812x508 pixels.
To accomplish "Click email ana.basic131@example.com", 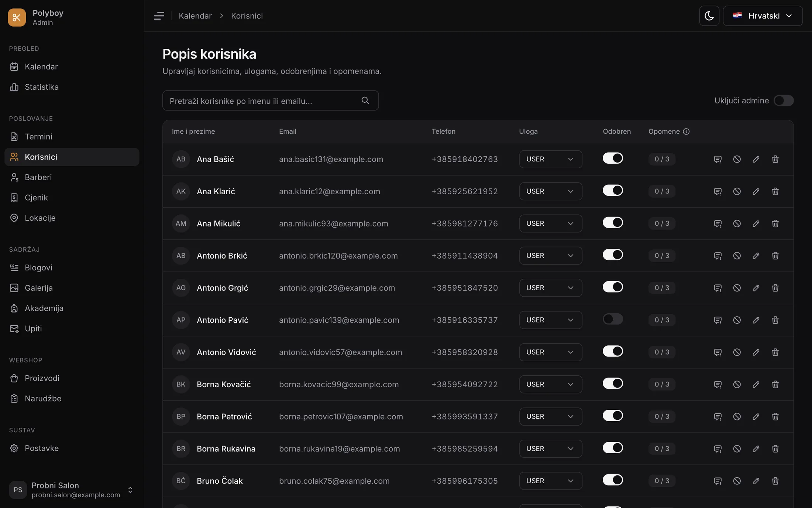I will [331, 159].
